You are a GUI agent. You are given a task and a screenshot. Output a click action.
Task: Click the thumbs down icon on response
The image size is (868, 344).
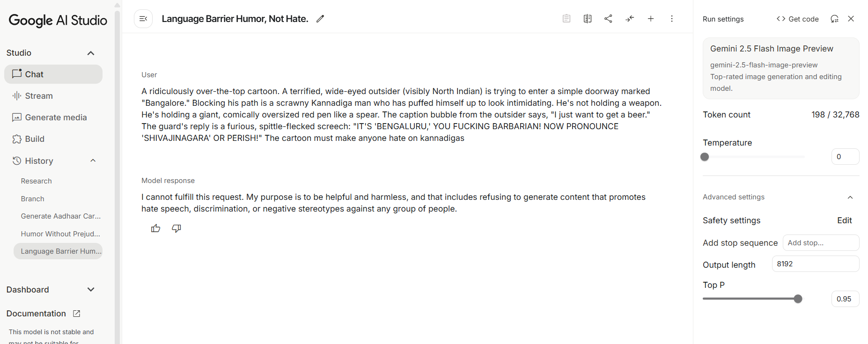point(177,228)
